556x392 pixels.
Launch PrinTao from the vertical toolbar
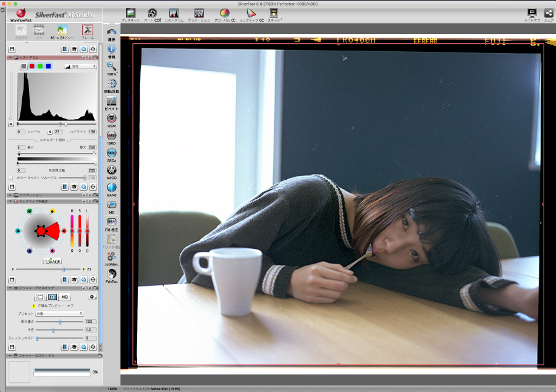click(112, 274)
